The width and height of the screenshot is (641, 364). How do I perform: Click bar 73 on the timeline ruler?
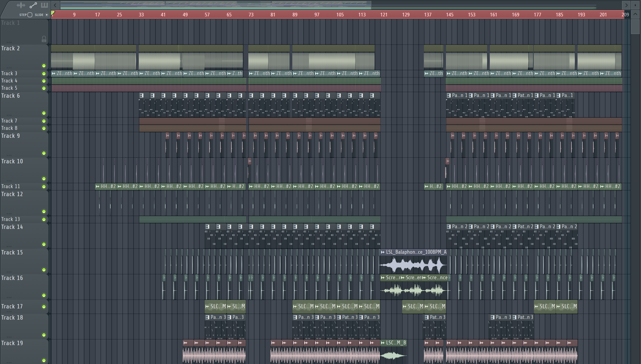251,15
